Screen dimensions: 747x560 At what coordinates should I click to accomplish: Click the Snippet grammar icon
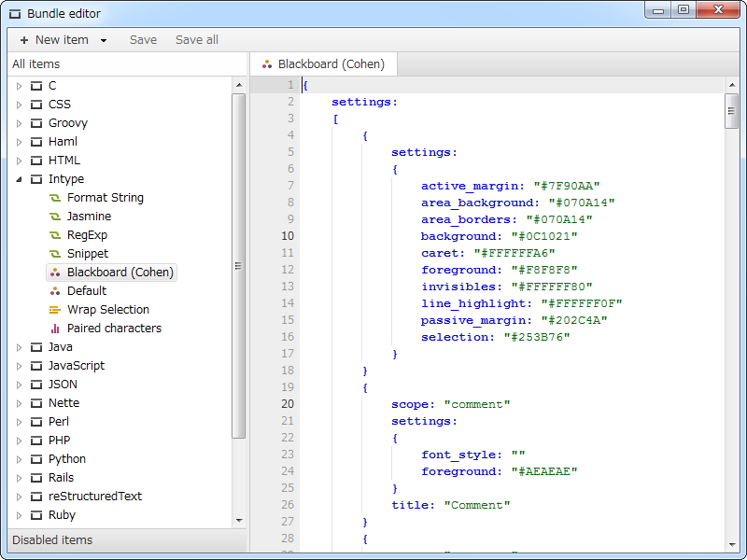55,254
